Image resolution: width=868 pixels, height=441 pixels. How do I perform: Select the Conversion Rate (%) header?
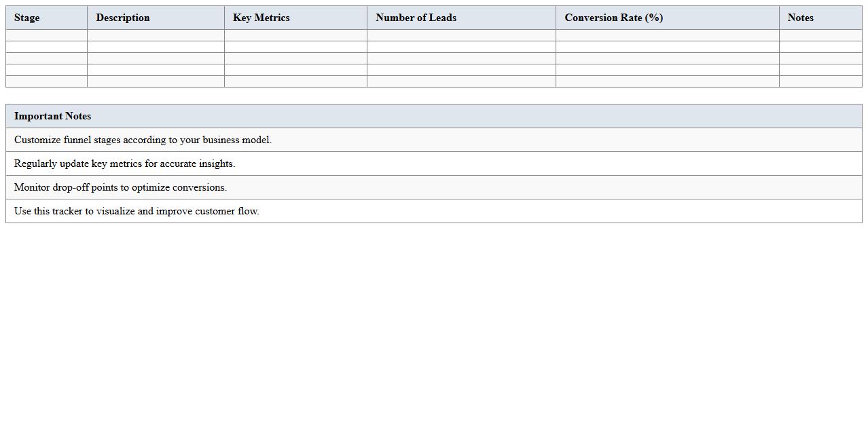pos(613,18)
